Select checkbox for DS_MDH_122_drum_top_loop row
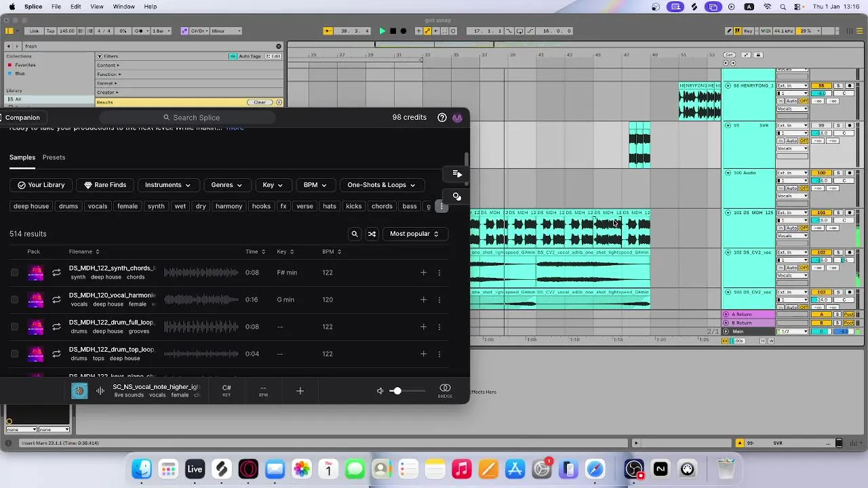868x488 pixels. [x=14, y=354]
